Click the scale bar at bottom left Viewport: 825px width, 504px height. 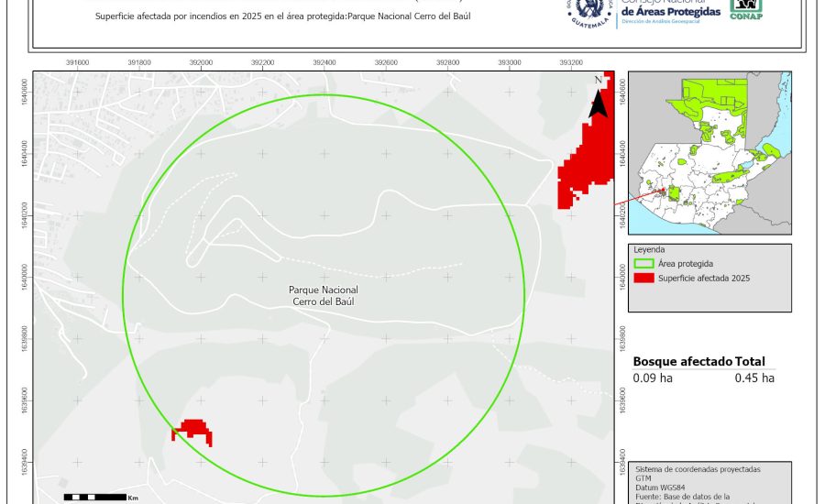(94, 497)
